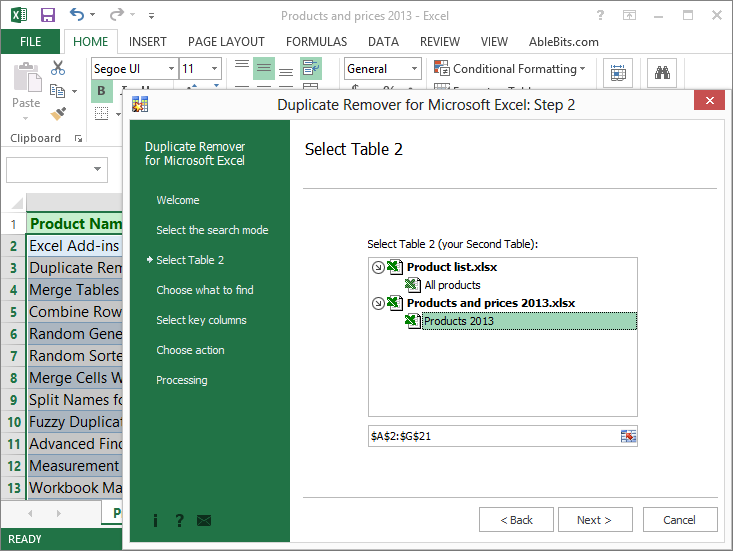Toggle Wrap Text
Screen dimensions: 733x551
tap(311, 68)
